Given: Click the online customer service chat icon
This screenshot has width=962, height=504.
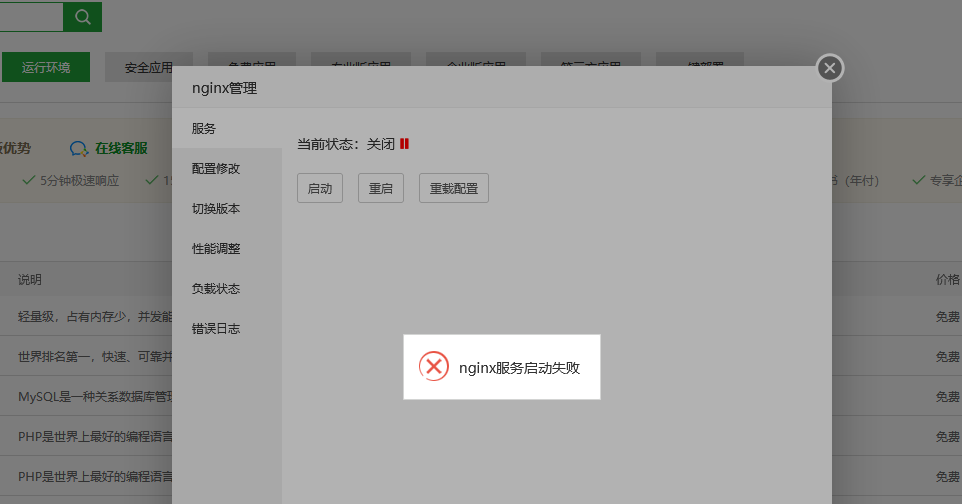Looking at the screenshot, I should tap(79, 149).
